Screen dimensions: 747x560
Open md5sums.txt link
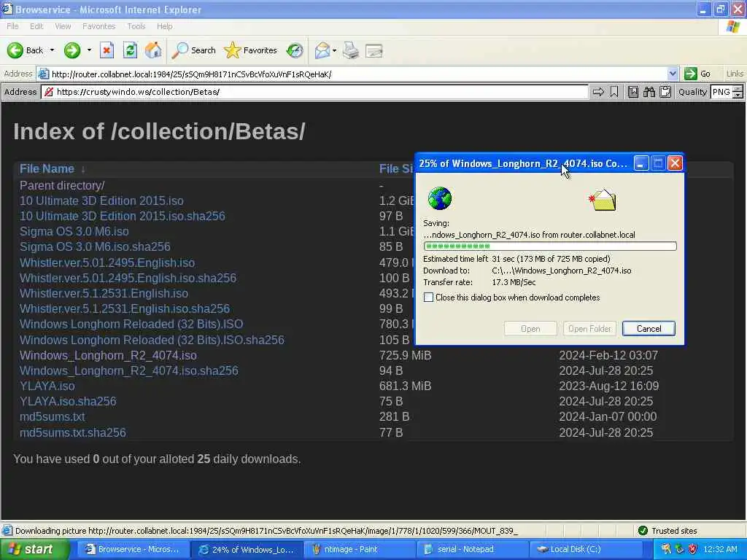pyautogui.click(x=53, y=416)
